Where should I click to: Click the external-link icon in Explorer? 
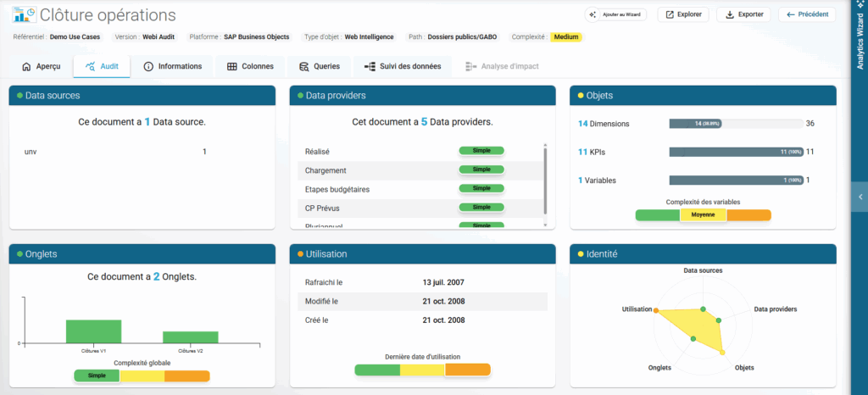[x=670, y=14]
